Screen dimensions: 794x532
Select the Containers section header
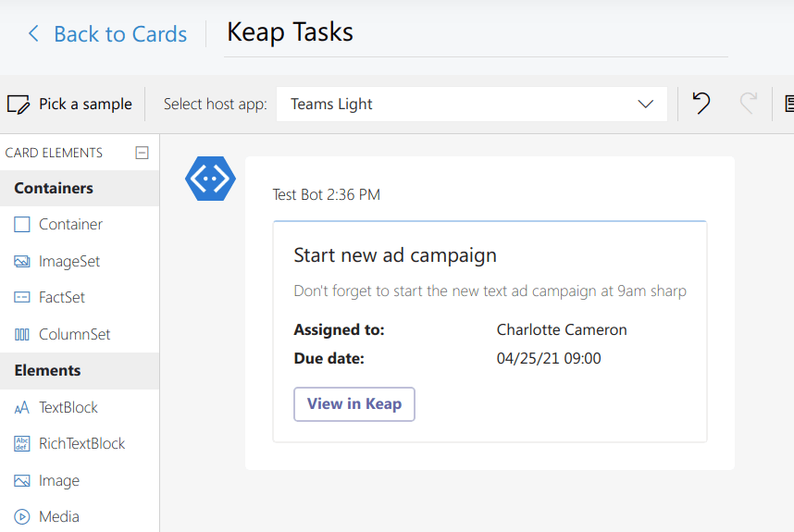[80, 189]
